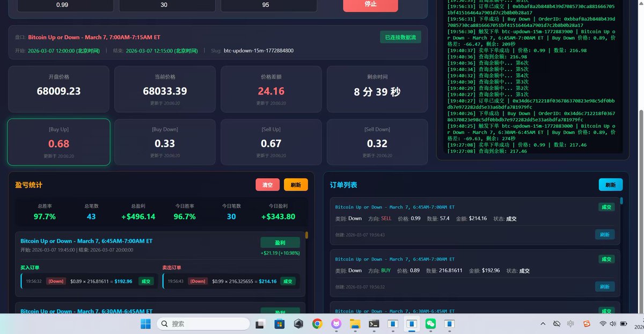The image size is (644, 334).
Task: Click slug text btc-updown-15m-1772884800
Action: (259, 50)
